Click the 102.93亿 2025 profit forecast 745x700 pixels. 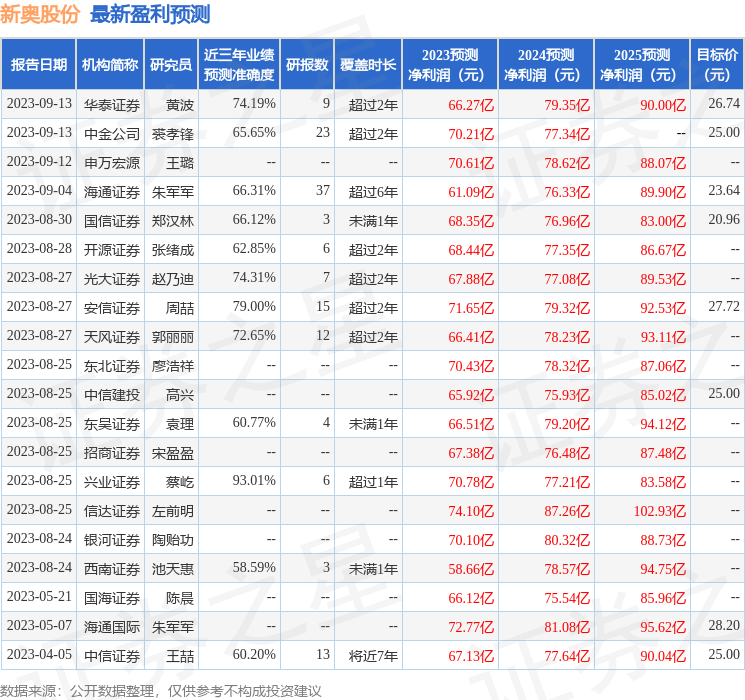coord(659,511)
